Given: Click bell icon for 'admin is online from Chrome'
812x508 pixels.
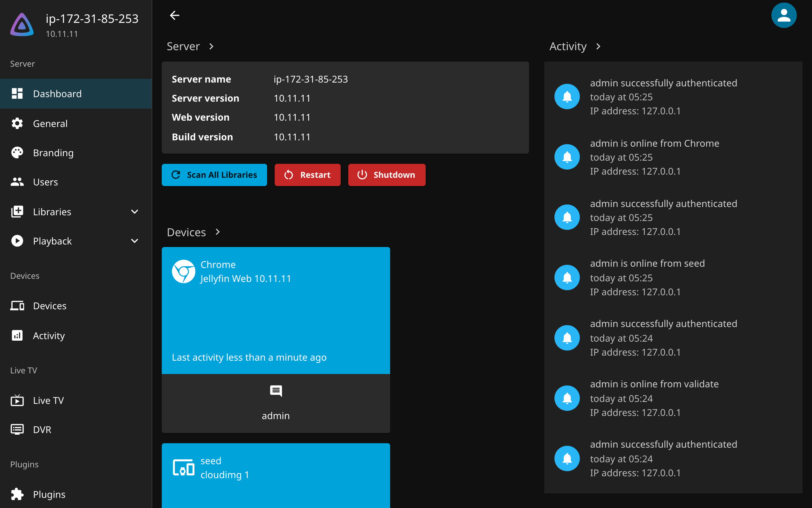Looking at the screenshot, I should click(x=567, y=157).
